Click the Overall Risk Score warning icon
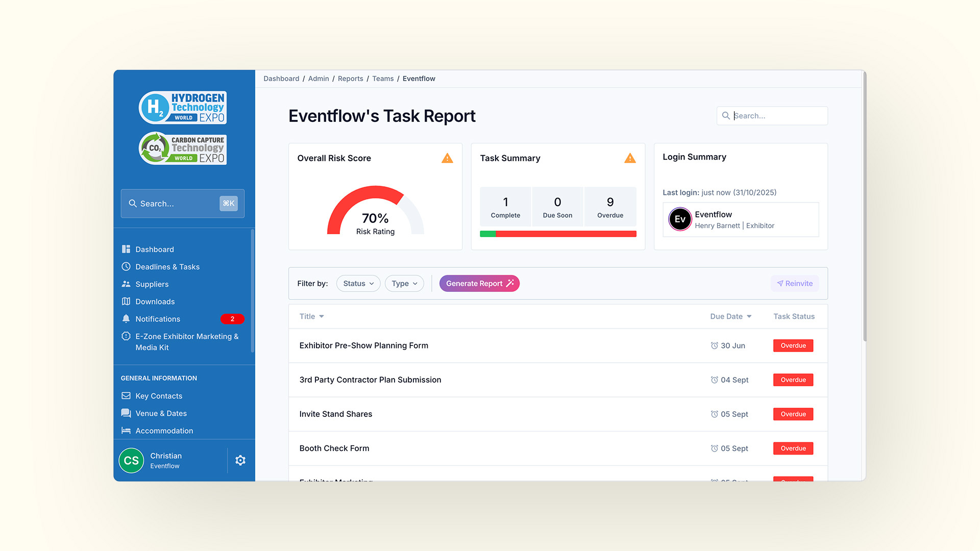 coord(447,158)
